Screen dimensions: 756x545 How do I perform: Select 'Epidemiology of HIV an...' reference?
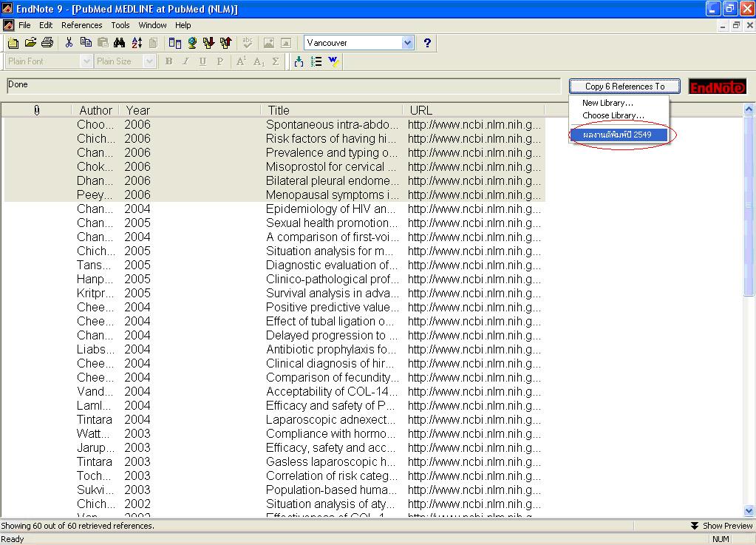[x=275, y=209]
